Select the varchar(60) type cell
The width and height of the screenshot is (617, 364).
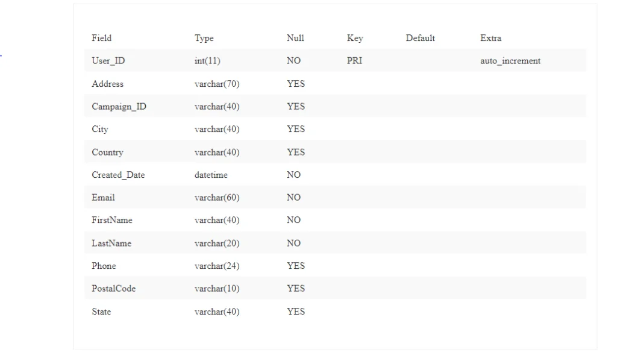[x=217, y=198]
